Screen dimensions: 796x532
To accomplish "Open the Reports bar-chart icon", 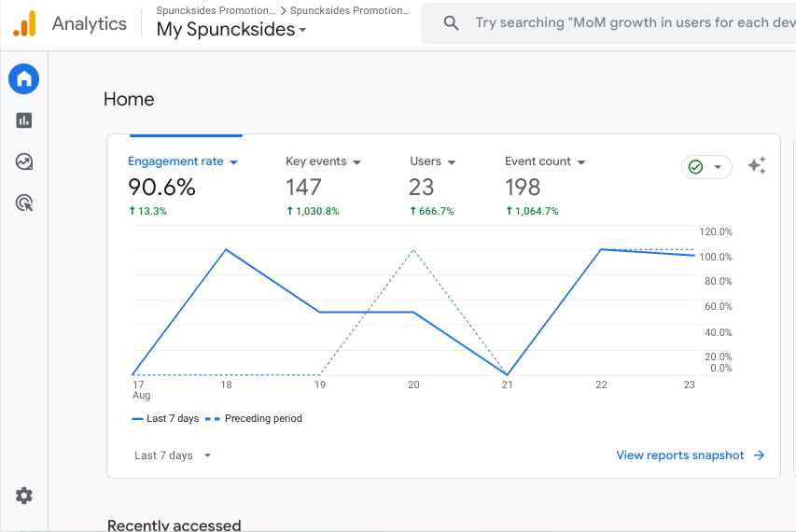I will tap(24, 120).
